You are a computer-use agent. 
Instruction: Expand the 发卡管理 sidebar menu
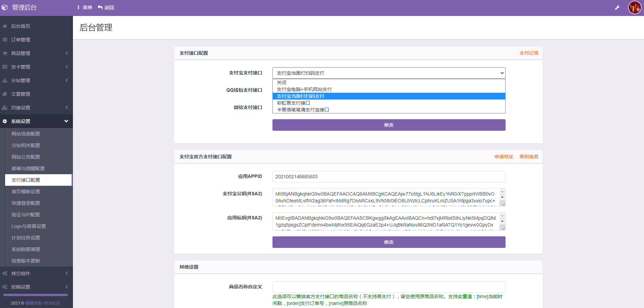36,67
